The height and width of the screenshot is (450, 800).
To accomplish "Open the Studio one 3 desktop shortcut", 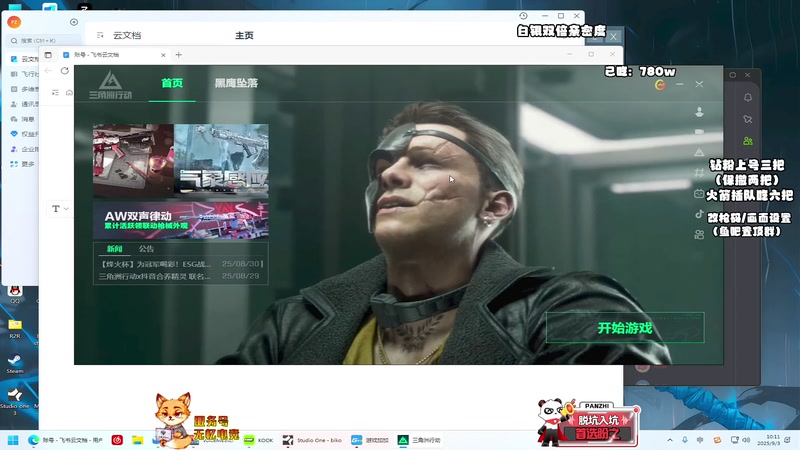I will [15, 401].
